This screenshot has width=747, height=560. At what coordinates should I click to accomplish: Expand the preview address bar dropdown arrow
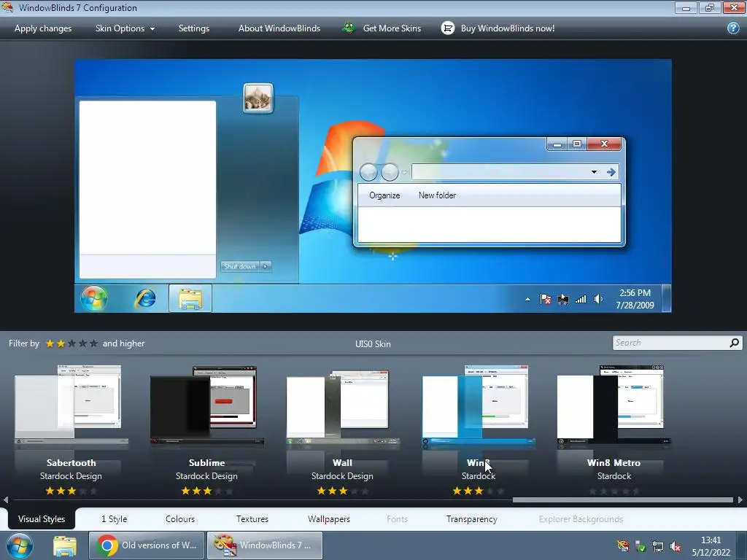(x=594, y=172)
